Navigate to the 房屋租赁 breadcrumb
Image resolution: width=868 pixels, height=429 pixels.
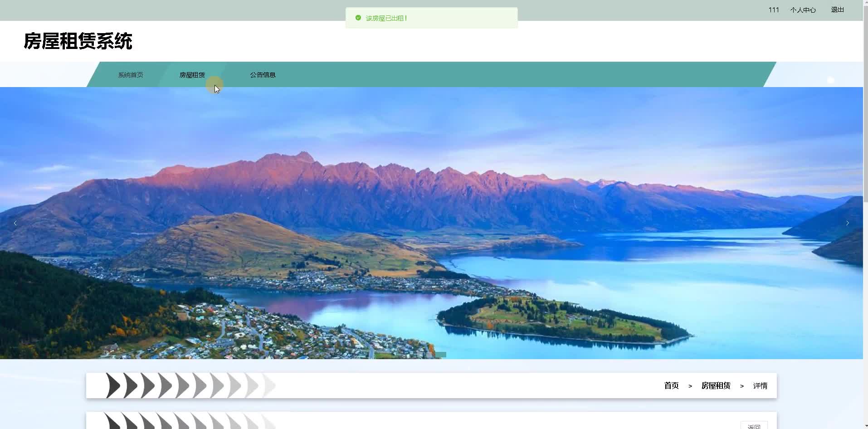(716, 386)
